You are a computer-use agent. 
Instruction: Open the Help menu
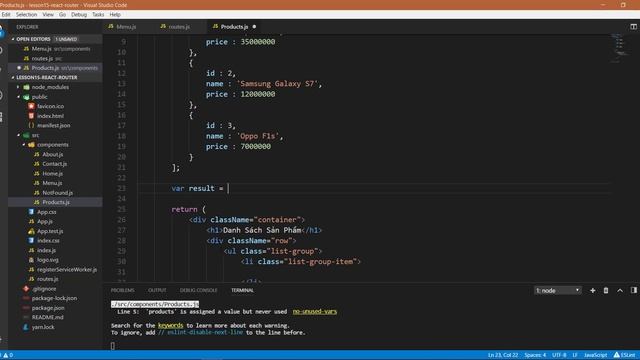pyautogui.click(x=115, y=14)
